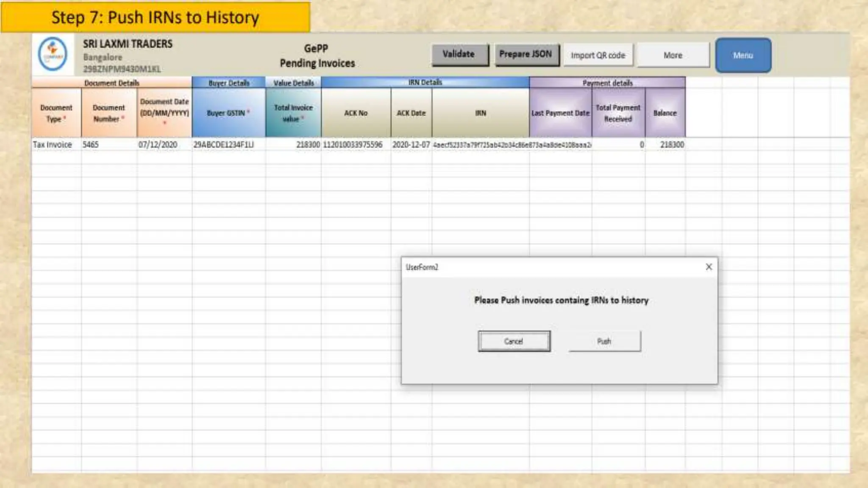This screenshot has height=488, width=868.
Task: Click the Prepare JSON button
Action: (x=526, y=55)
